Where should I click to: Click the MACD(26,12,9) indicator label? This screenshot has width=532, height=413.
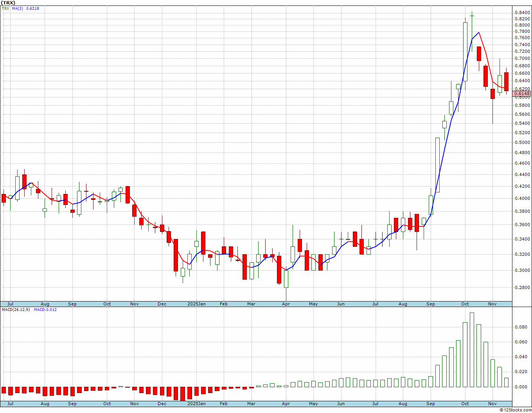point(15,310)
